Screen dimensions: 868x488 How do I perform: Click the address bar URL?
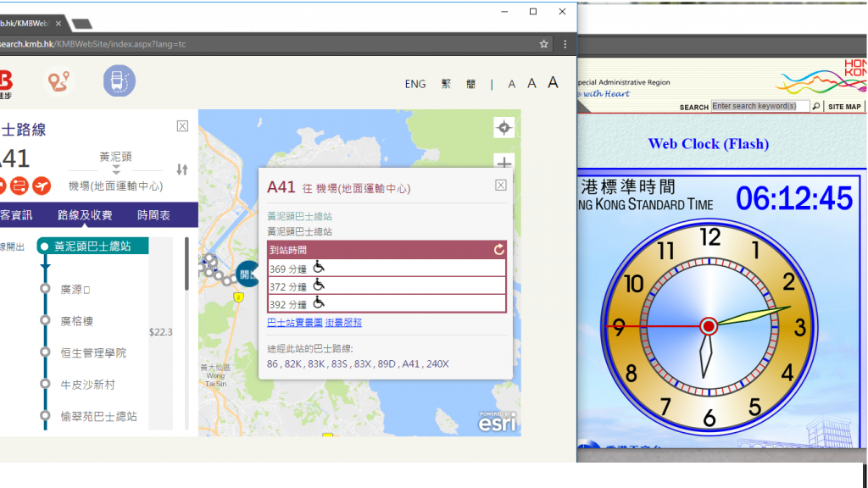click(93, 44)
